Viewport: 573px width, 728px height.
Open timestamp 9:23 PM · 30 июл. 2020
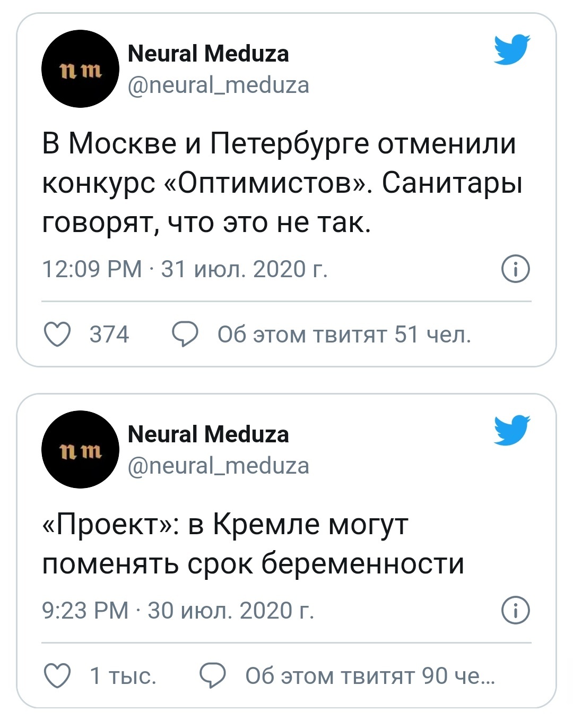pyautogui.click(x=178, y=610)
